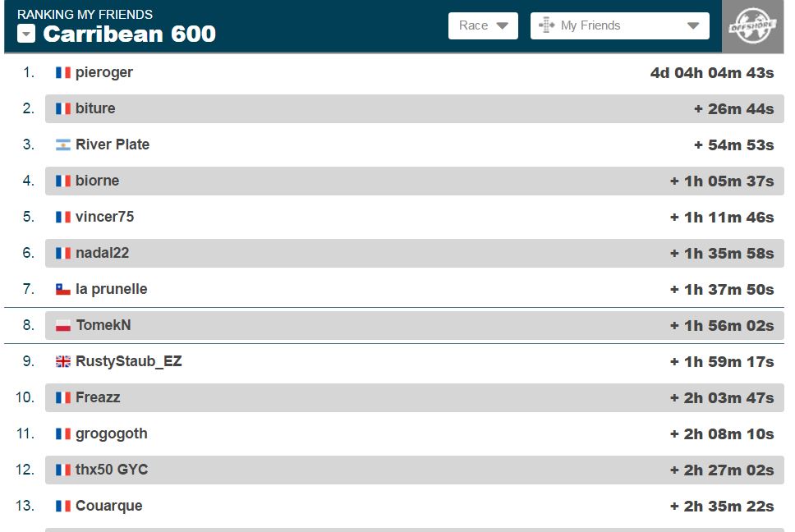Click the French flag next to biorne
Viewport: 795px width, 532px height.
click(63, 181)
